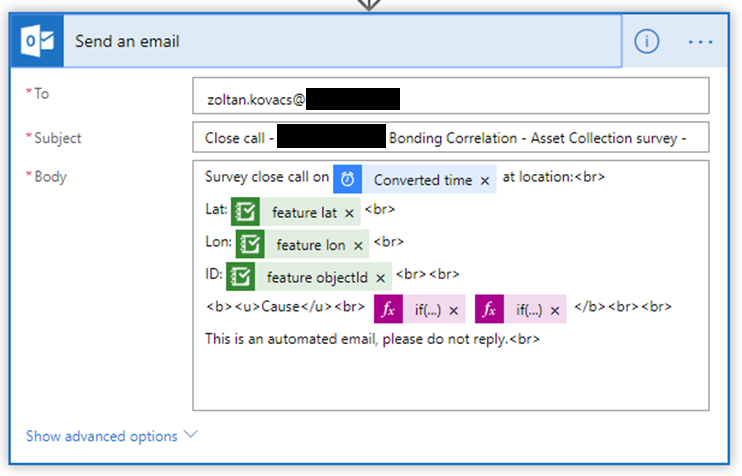Click 'This is an automated email' line

pyautogui.click(x=372, y=339)
